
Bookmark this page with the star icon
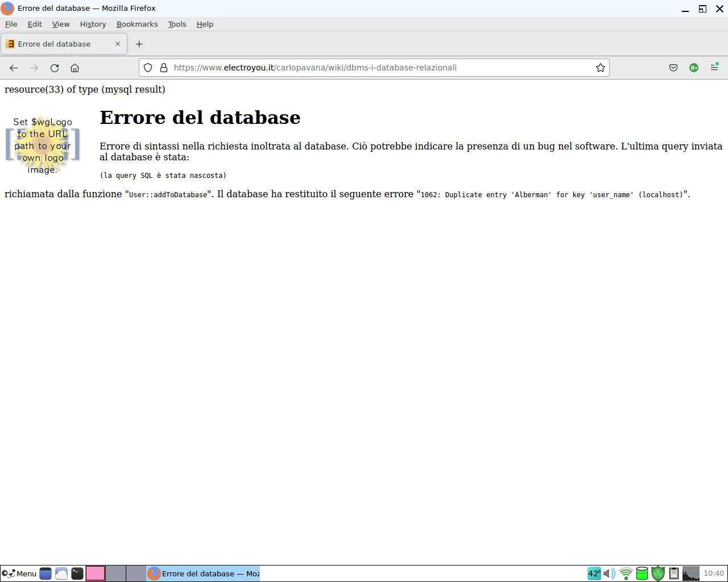(x=600, y=68)
